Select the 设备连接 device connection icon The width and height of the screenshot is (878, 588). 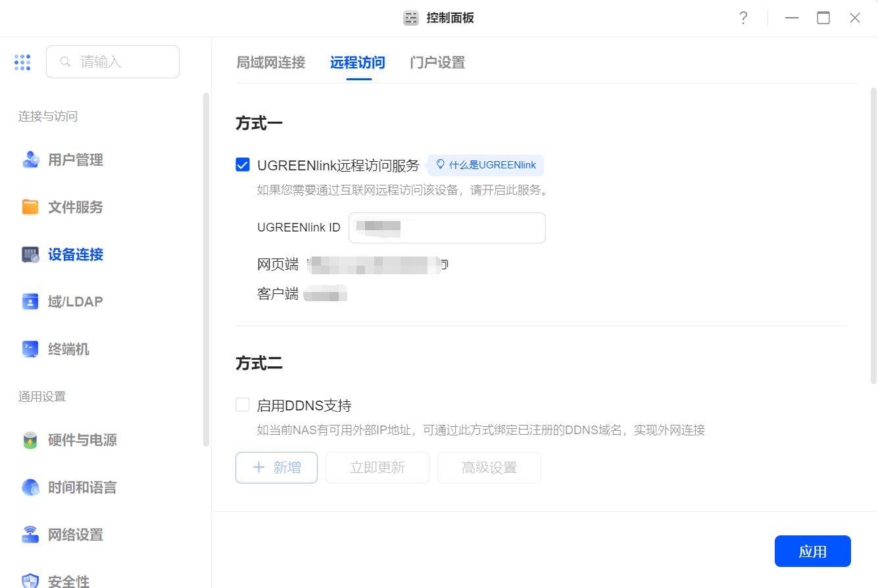tap(30, 255)
